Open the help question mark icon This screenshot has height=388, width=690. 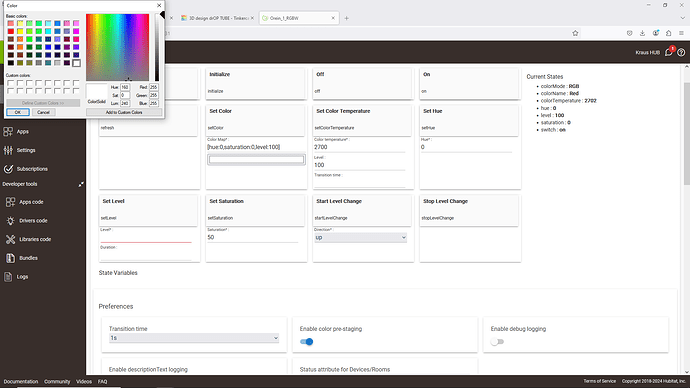coord(681,52)
